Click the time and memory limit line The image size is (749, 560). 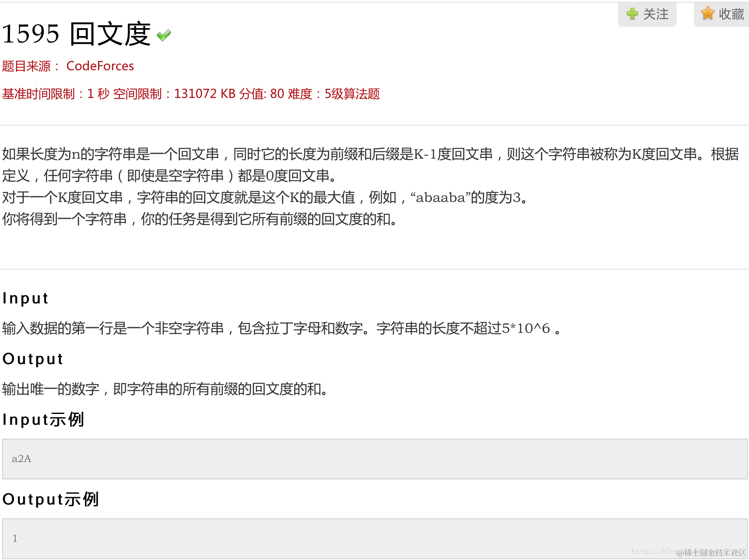(191, 94)
